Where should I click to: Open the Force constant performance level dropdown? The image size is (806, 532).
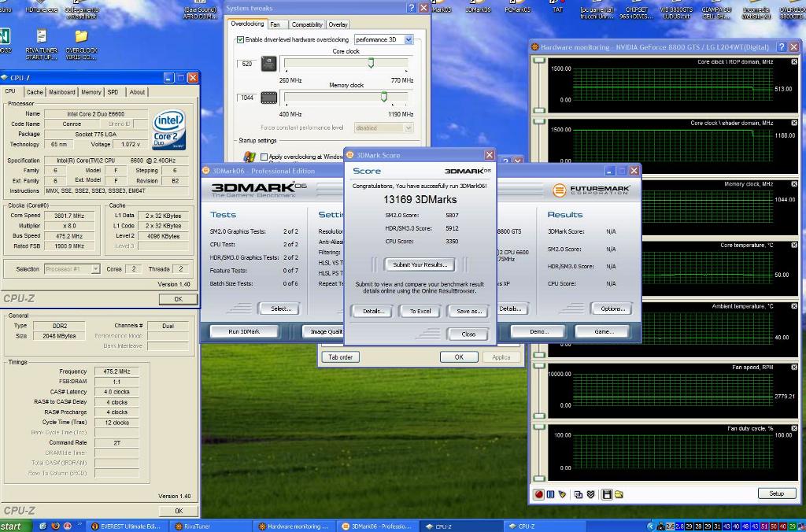coord(383,128)
